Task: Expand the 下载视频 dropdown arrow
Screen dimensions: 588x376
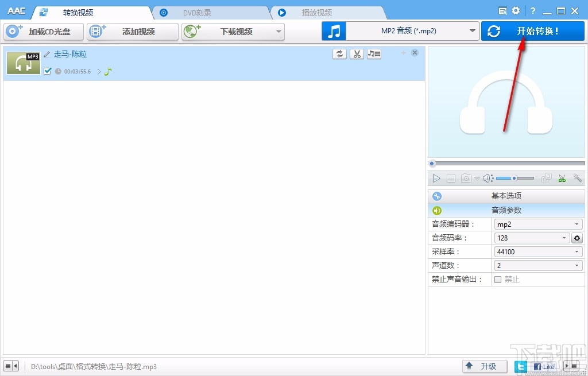Action: click(279, 32)
